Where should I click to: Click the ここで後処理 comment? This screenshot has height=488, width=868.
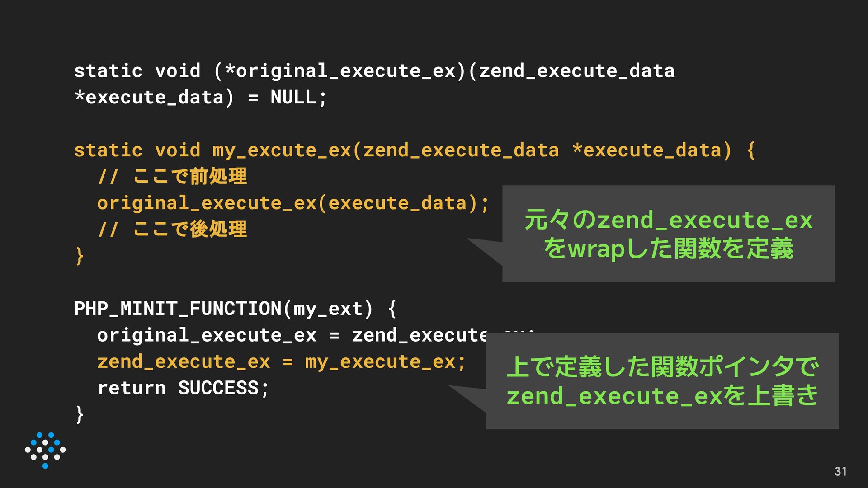(172, 229)
